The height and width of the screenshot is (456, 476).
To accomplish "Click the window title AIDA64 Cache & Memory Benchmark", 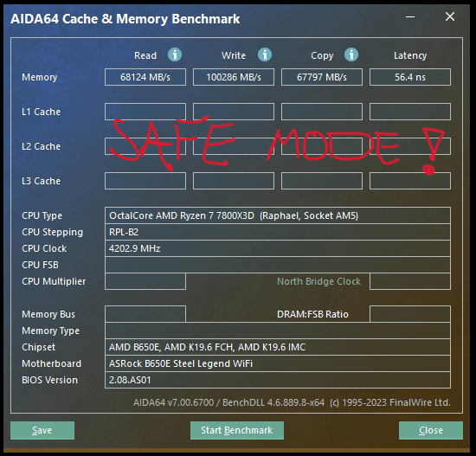I will click(x=125, y=19).
